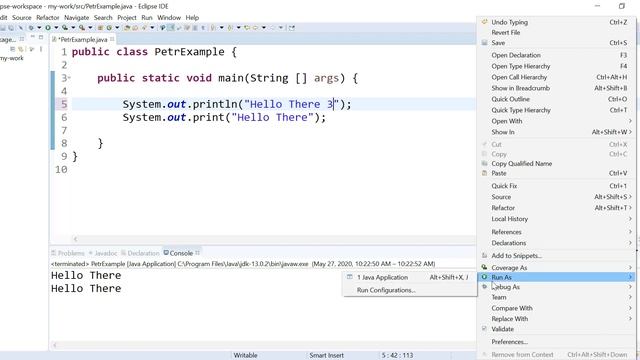Click the New Java Package toolbar icon
The height and width of the screenshot is (360, 640).
100,28
